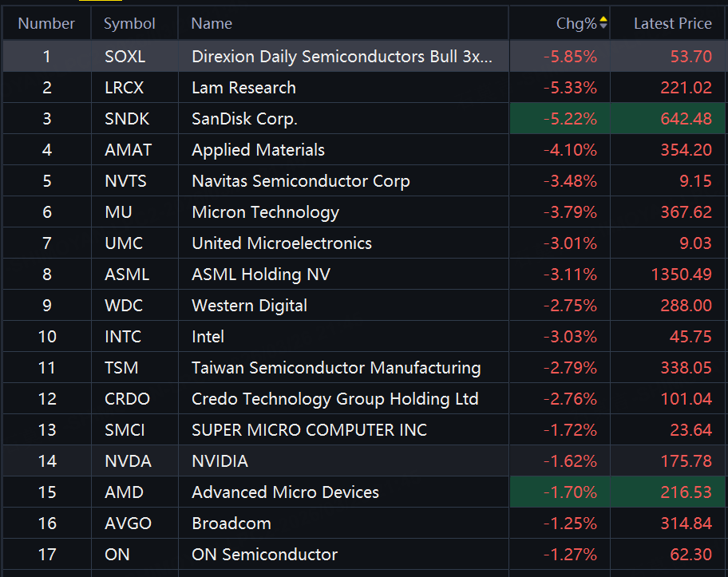Select the ON Semiconductor row
Screen dimensions: 728x577
264,555
